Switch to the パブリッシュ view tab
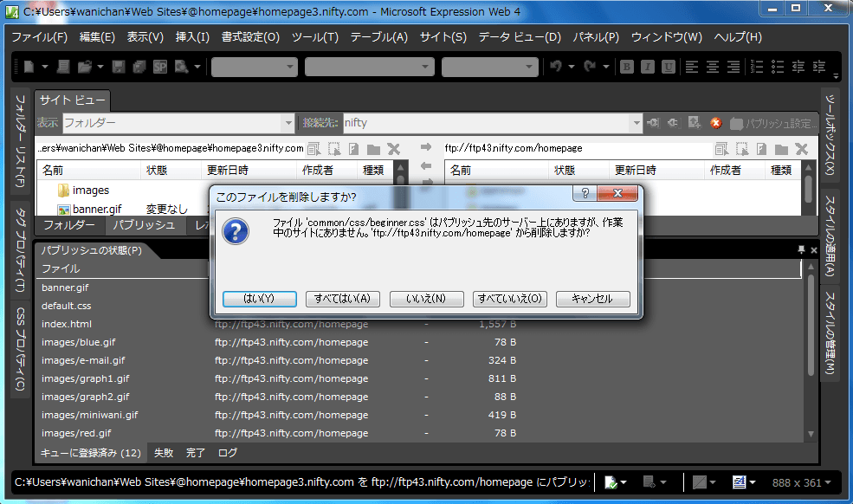This screenshot has height=504, width=853. click(x=144, y=225)
